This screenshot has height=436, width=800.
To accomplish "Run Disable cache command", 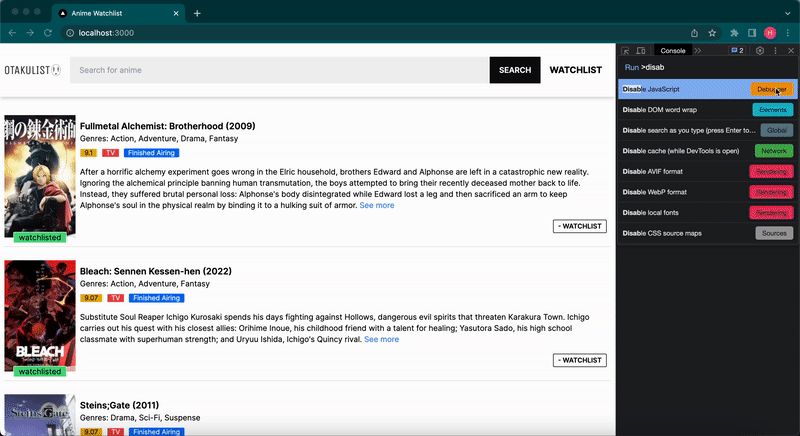I will point(707,151).
